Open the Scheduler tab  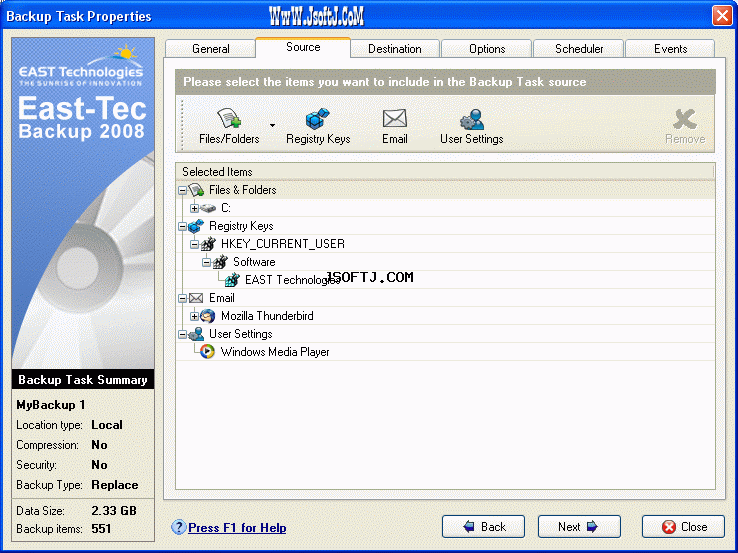579,49
